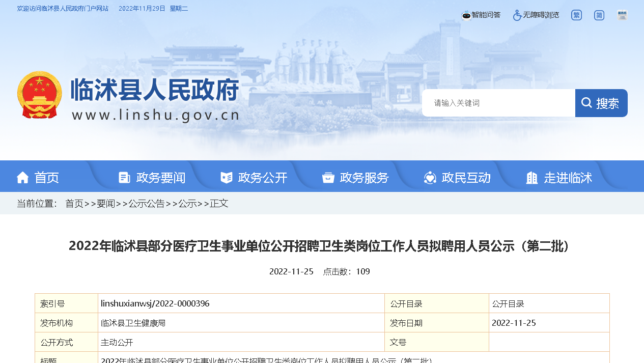The height and width of the screenshot is (363, 644).
Task: Click the box icon next to 政务服务
Action: pos(328,178)
